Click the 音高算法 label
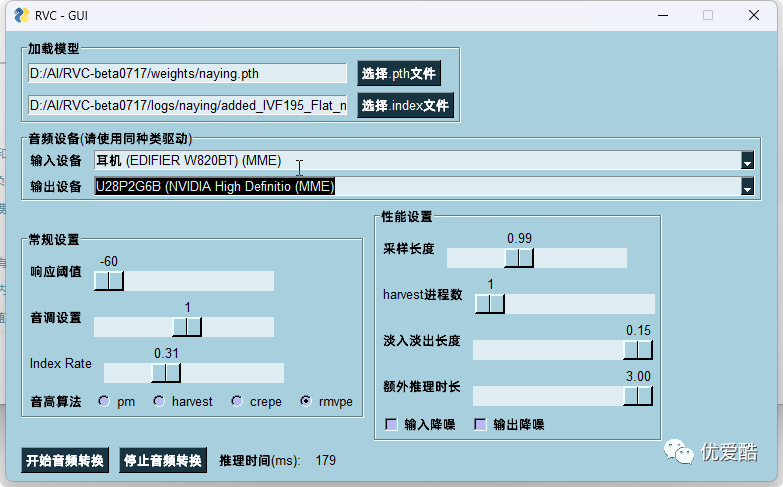Viewport: 783px width, 487px height. tap(55, 402)
